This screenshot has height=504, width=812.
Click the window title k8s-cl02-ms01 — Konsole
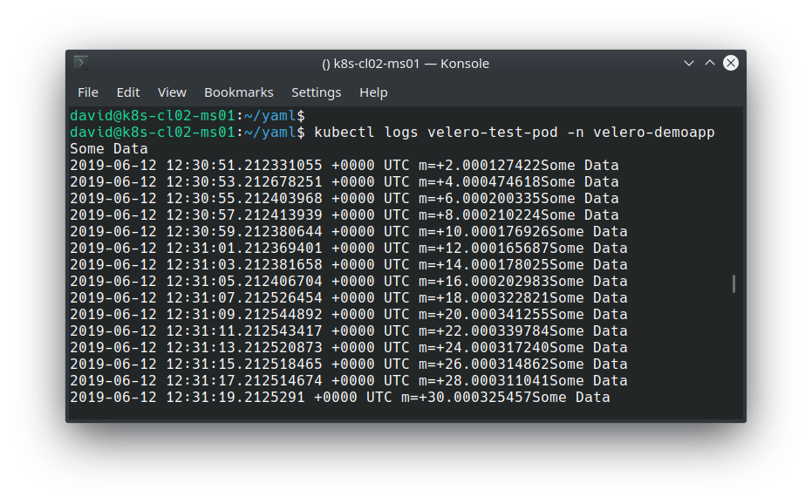(x=406, y=64)
